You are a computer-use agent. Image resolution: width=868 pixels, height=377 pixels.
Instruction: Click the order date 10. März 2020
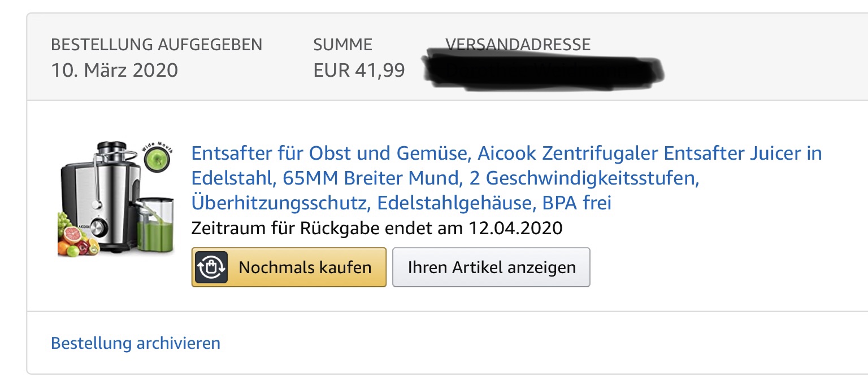pos(114,71)
